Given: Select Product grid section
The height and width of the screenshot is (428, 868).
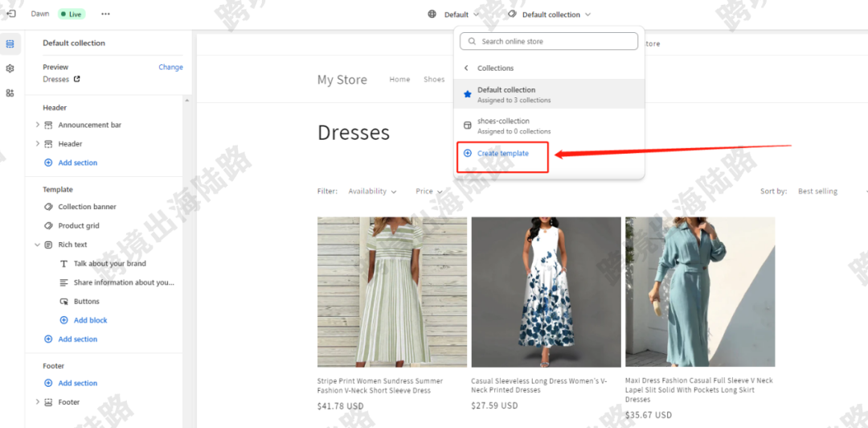Looking at the screenshot, I should coord(79,225).
